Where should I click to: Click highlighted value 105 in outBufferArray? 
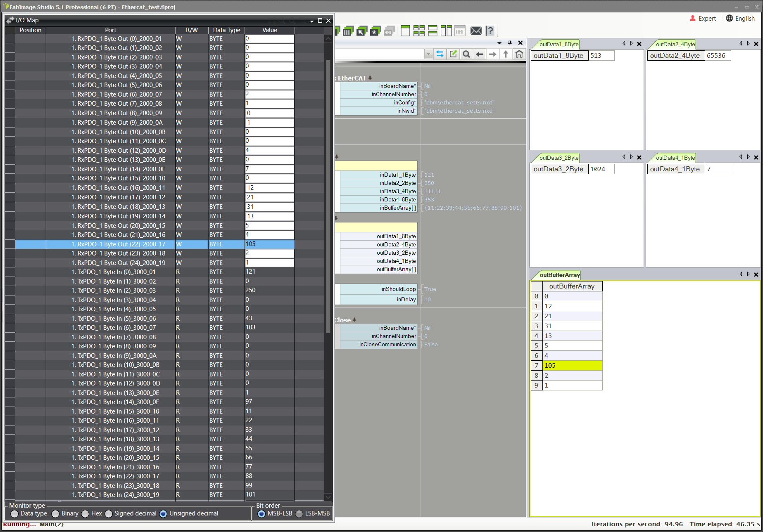pyautogui.click(x=572, y=366)
